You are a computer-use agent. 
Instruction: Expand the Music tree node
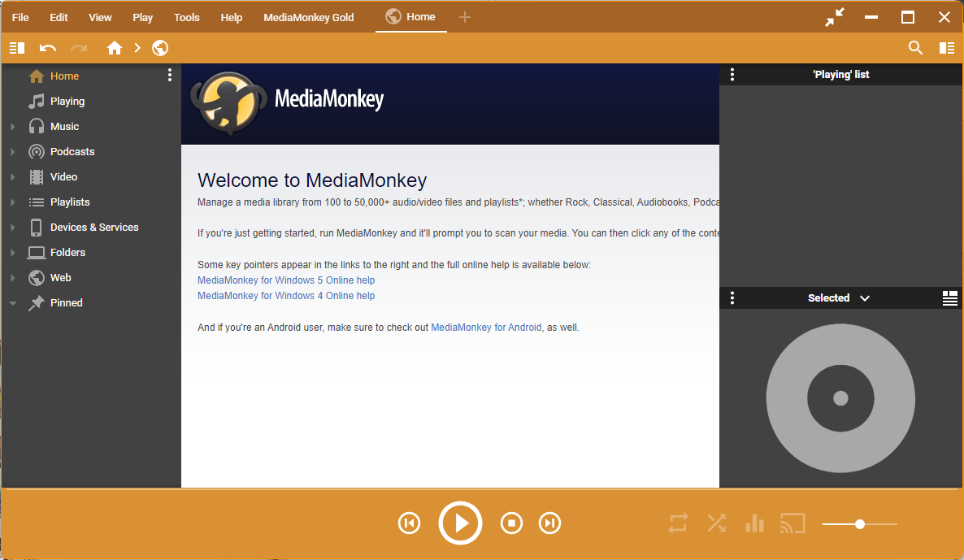[x=13, y=127]
